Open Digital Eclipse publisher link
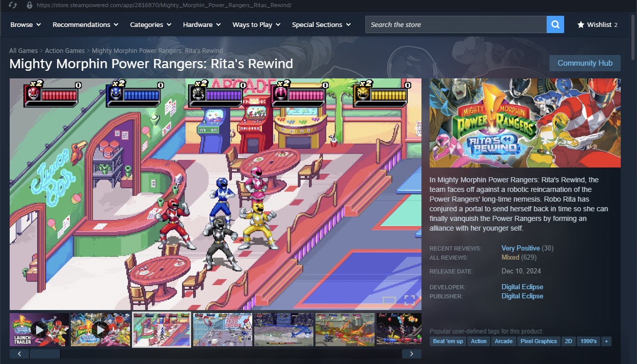 point(522,296)
